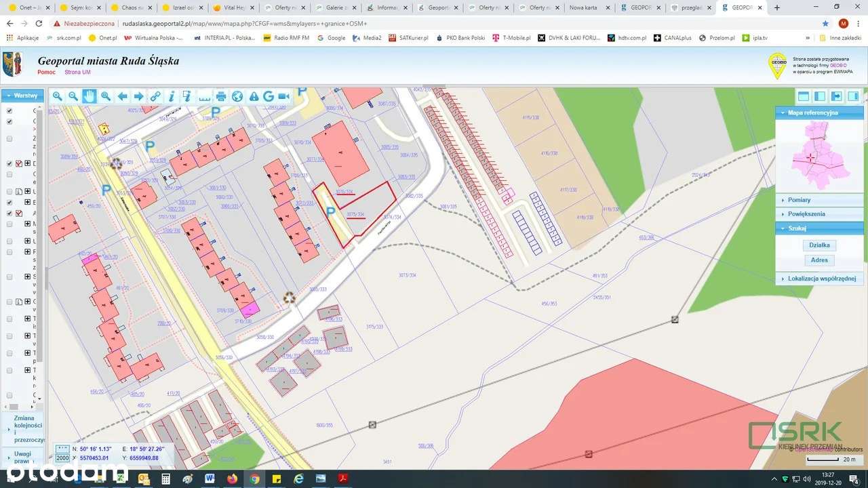Go to the next map view arrow
This screenshot has width=868, height=488.
139,96
